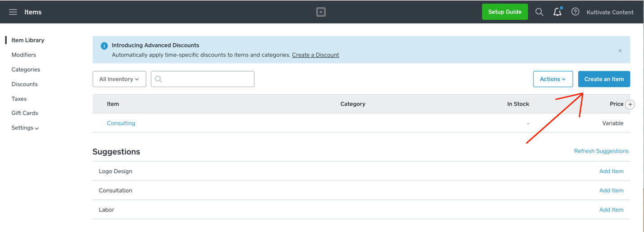Dismiss the Advanced Discounts banner

620,51
